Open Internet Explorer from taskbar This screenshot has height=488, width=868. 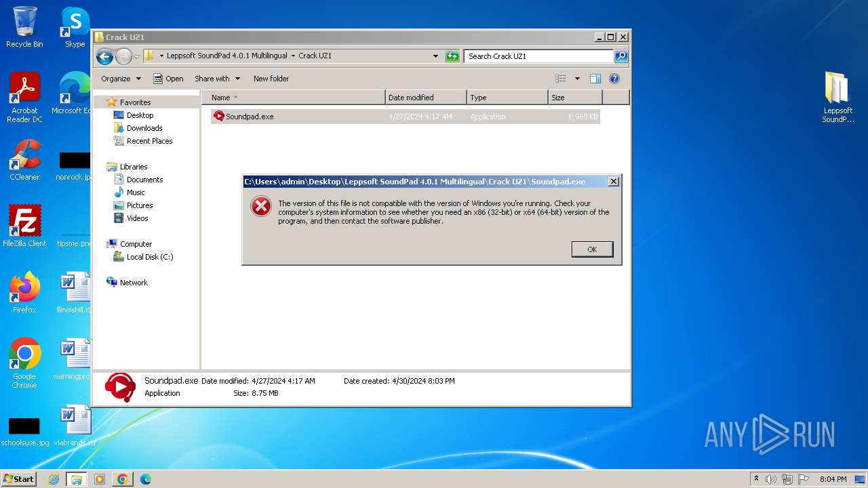[x=54, y=479]
